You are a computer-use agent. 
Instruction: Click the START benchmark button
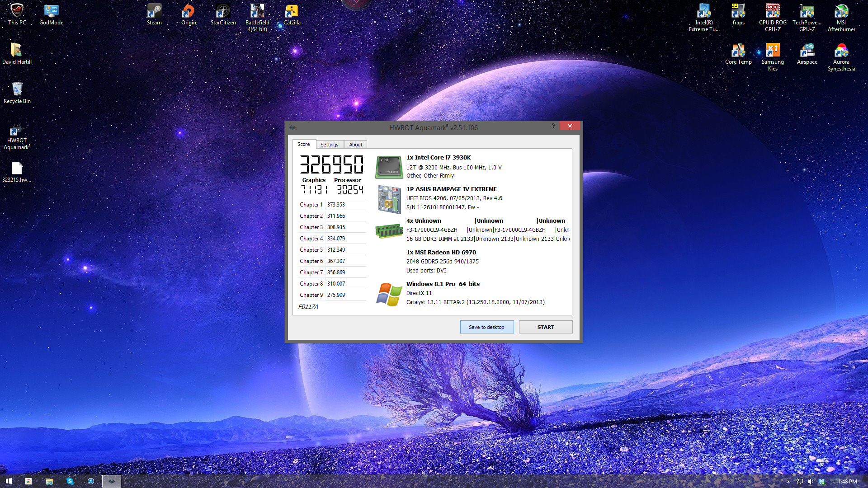(545, 327)
